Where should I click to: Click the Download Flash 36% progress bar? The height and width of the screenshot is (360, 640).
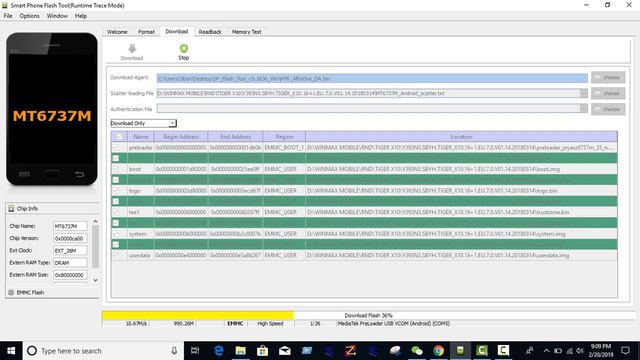click(368, 316)
